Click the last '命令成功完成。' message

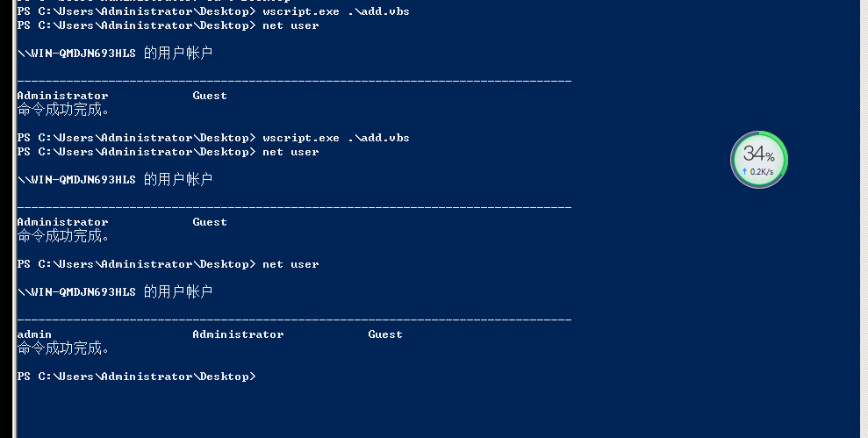pyautogui.click(x=63, y=348)
